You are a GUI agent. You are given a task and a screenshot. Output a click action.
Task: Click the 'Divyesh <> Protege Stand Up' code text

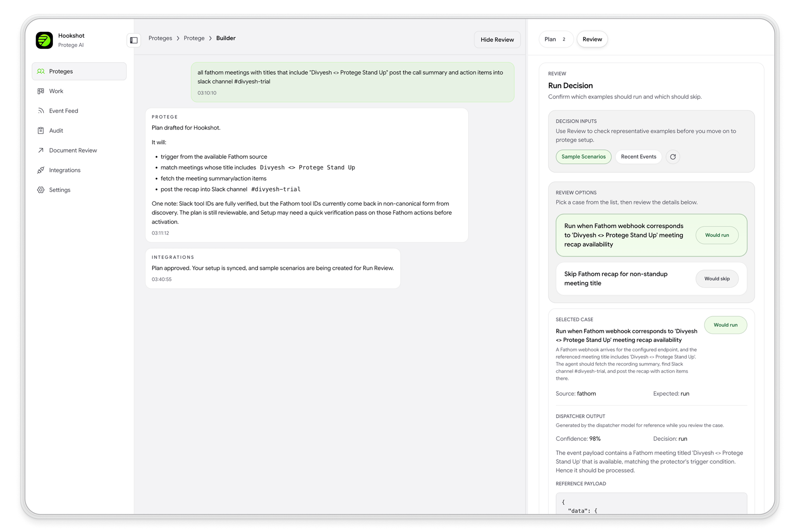tap(307, 167)
